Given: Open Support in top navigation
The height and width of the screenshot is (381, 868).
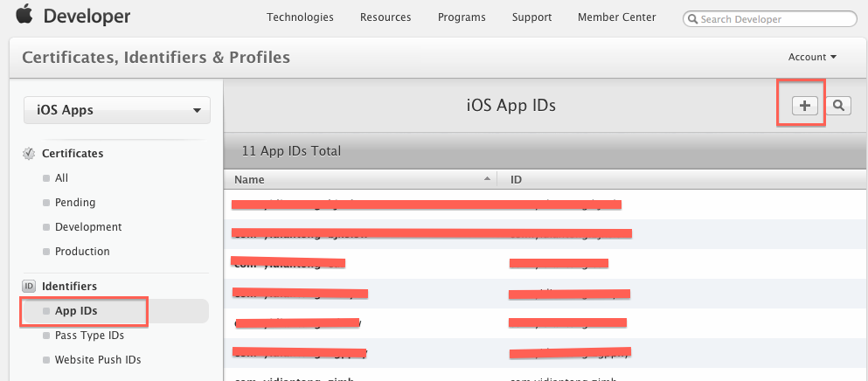Looking at the screenshot, I should click(531, 17).
